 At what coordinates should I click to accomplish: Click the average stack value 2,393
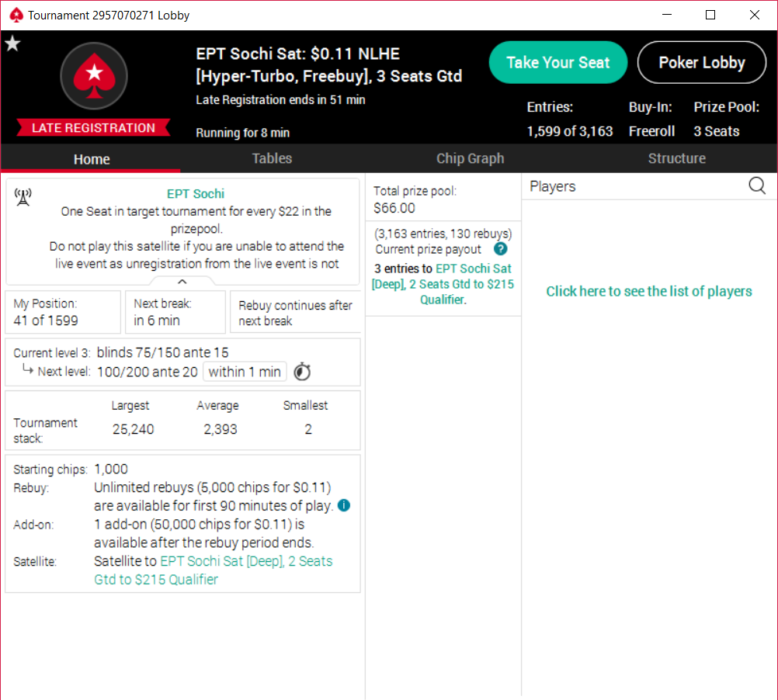pyautogui.click(x=221, y=429)
